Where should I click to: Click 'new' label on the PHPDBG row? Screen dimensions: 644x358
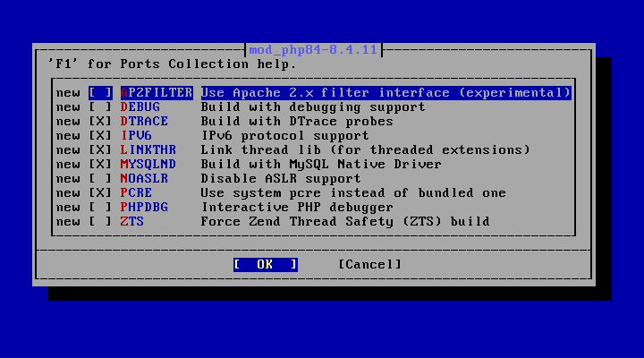point(68,208)
